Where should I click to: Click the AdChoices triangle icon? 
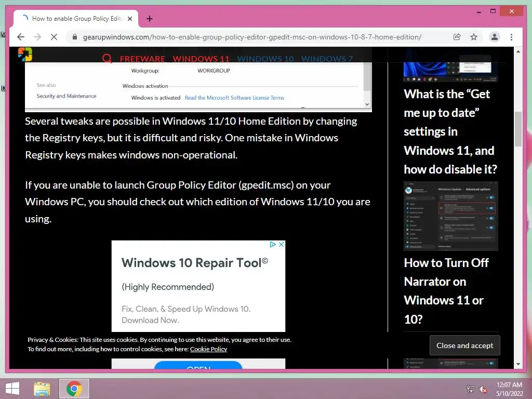tap(272, 244)
